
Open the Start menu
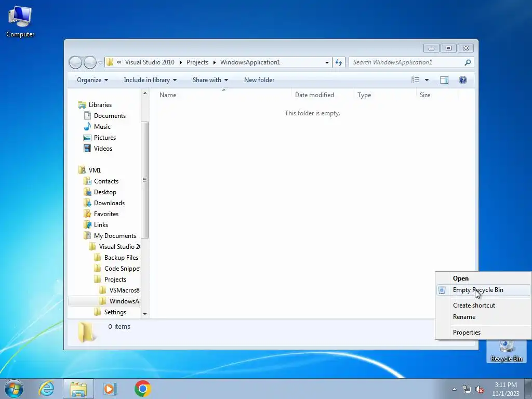[14, 389]
